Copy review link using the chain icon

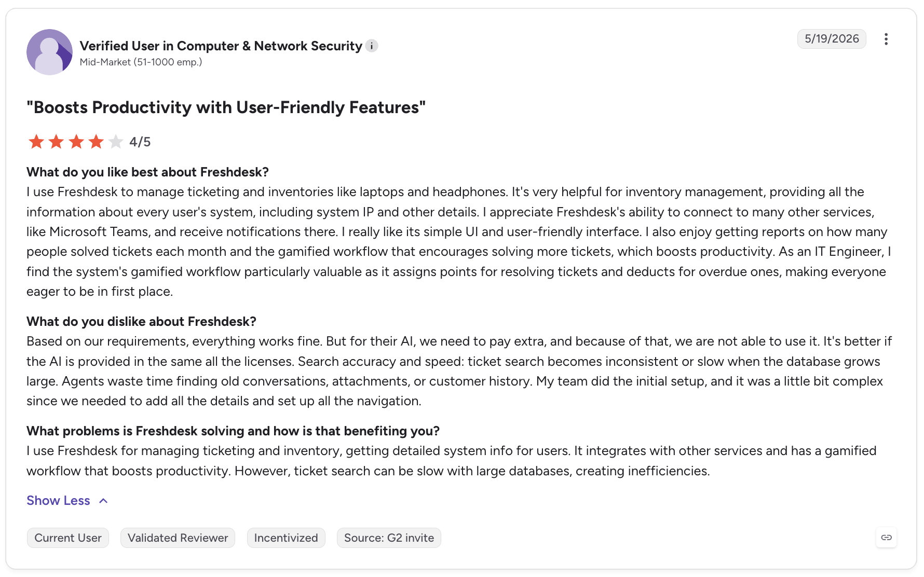[x=887, y=538]
